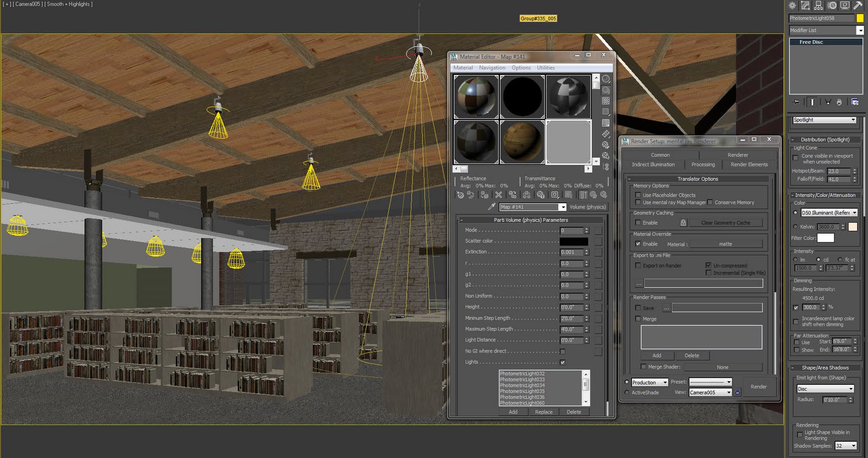This screenshot has width=868, height=458.
Task: Check No GI where direct
Action: (563, 351)
